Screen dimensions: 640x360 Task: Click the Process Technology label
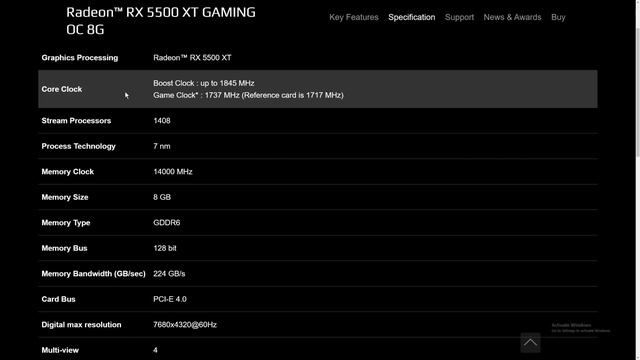coord(78,146)
